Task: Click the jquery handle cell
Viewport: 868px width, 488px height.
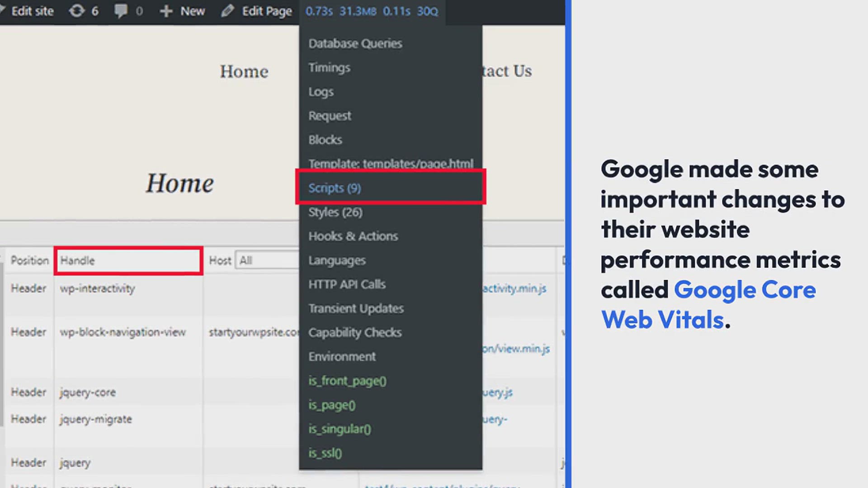Action: pyautogui.click(x=75, y=463)
